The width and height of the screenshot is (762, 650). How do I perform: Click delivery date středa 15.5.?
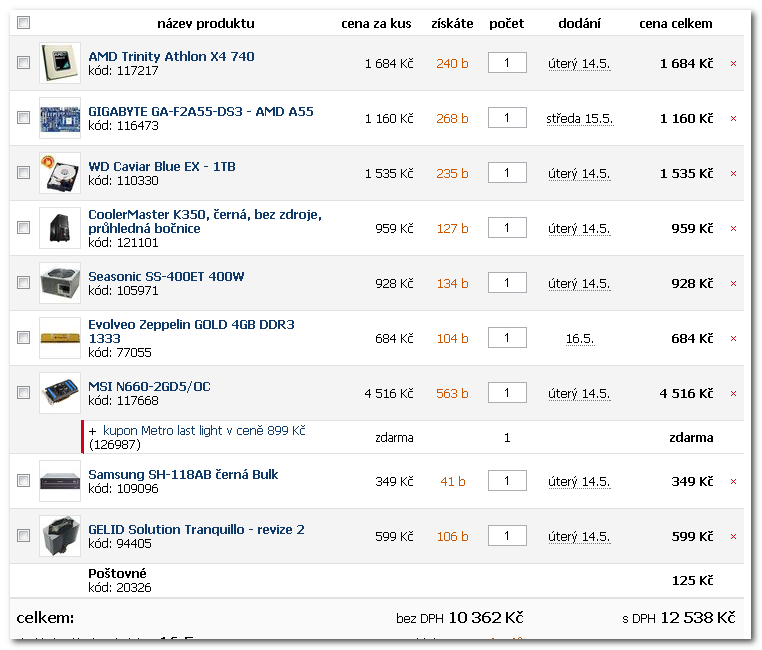click(580, 119)
